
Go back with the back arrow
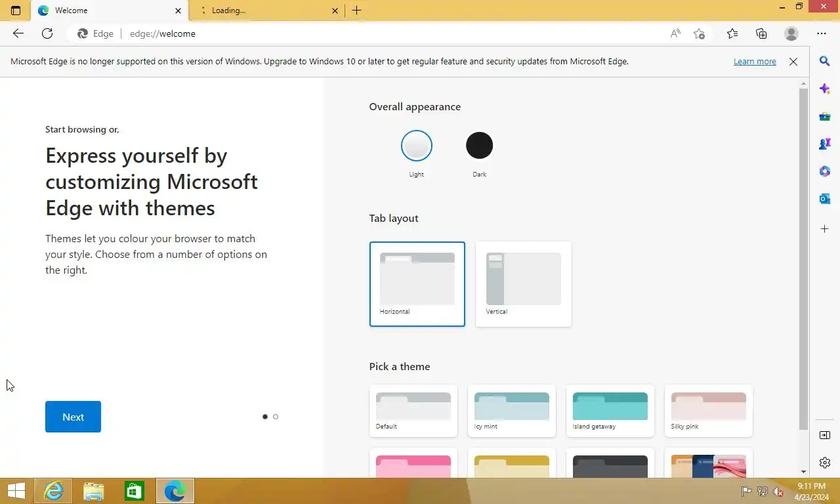[x=18, y=33]
